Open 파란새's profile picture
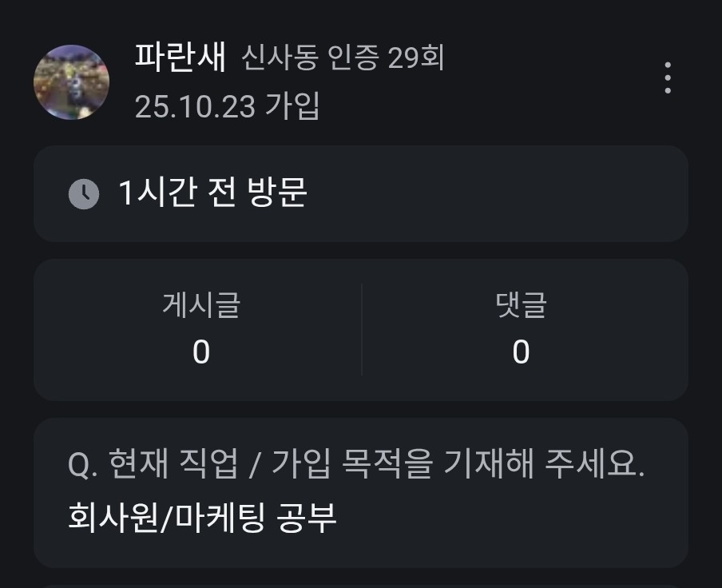Viewport: 722px width, 588px height. 71,82
